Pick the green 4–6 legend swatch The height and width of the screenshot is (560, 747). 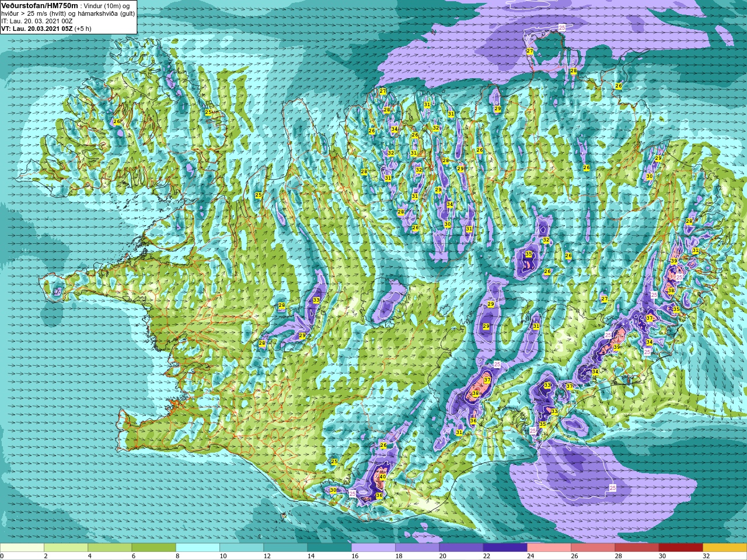[x=110, y=547]
